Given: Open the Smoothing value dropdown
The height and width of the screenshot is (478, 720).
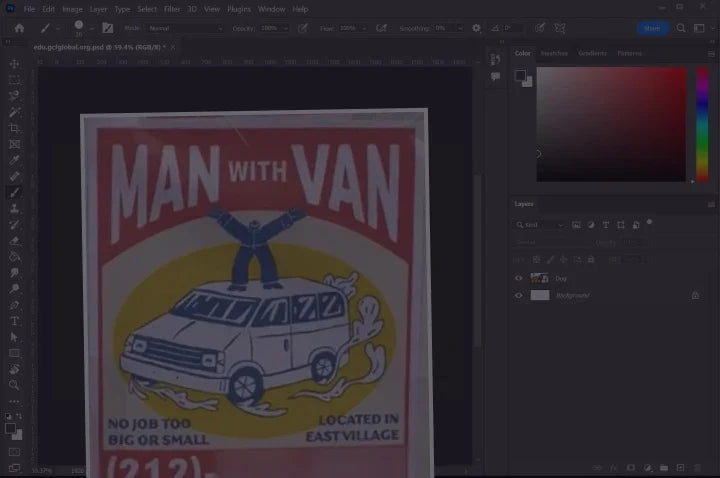Looking at the screenshot, I should tap(460, 28).
